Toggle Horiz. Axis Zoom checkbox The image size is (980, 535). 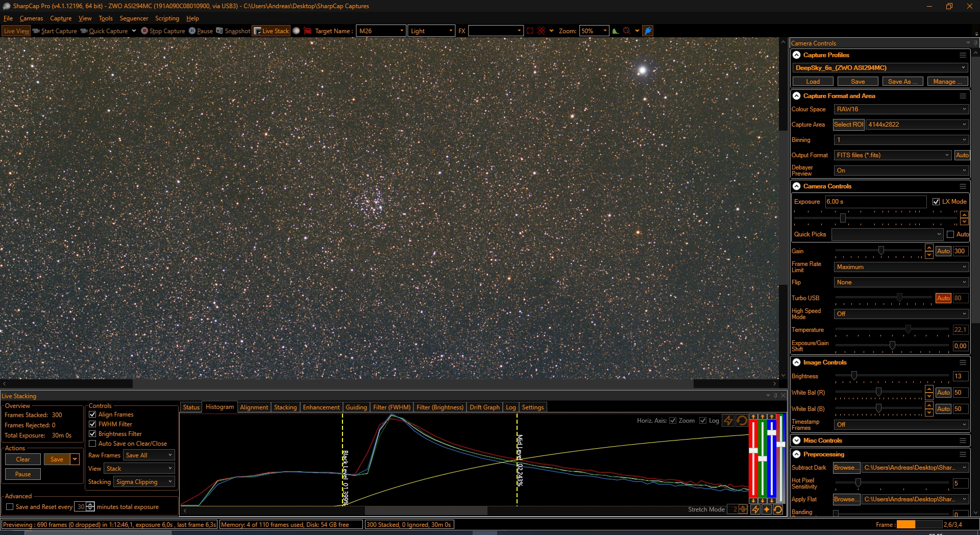click(x=673, y=421)
